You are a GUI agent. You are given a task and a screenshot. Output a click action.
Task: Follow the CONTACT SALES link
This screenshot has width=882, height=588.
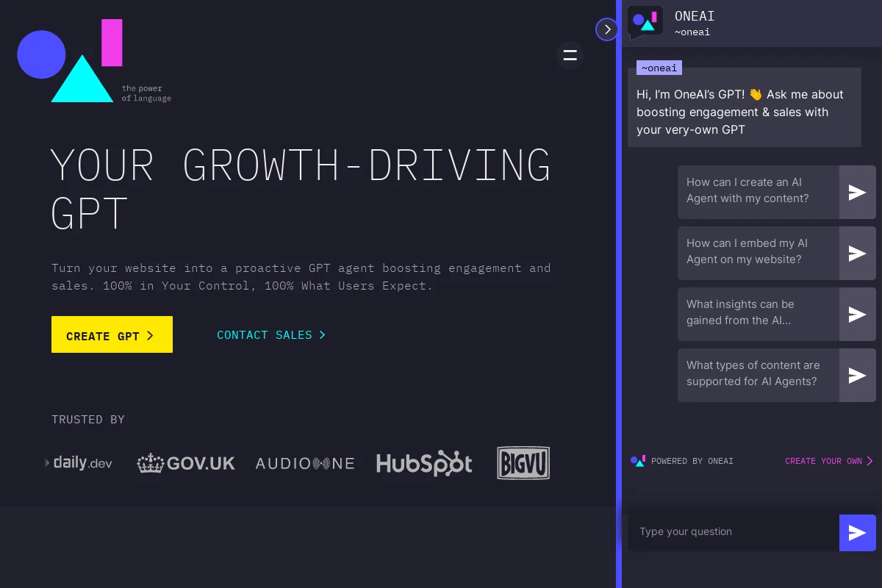pos(270,335)
